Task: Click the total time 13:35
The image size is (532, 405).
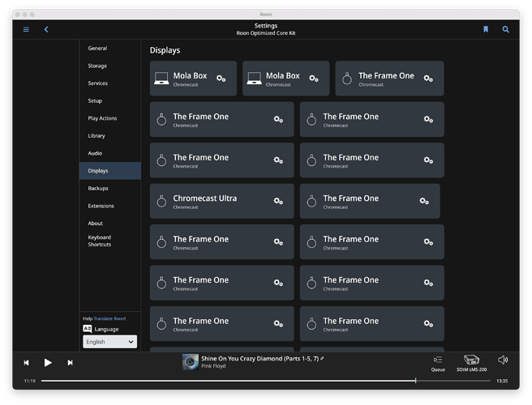Action: 502,381
